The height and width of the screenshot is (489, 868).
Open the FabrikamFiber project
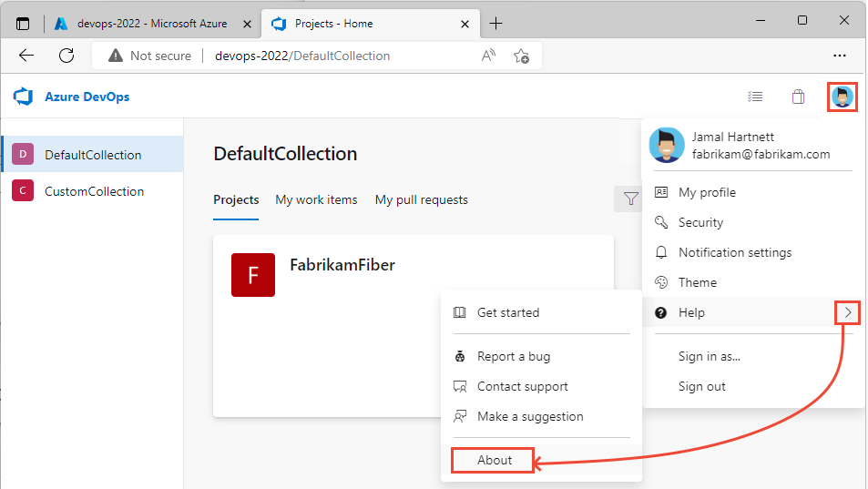[x=342, y=265]
